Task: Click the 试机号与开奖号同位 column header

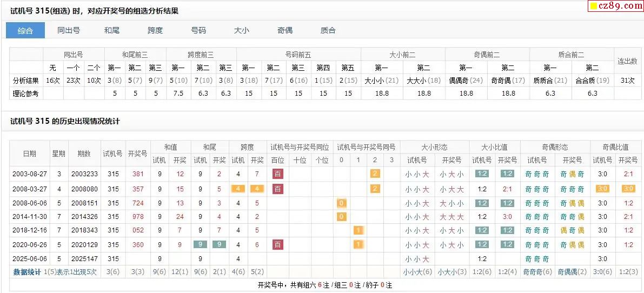Action: click(x=300, y=147)
